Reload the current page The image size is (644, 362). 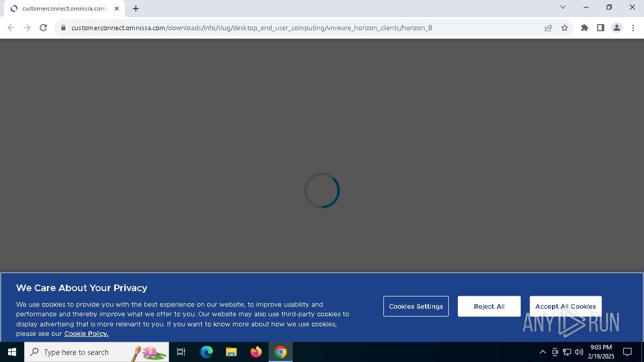click(43, 28)
